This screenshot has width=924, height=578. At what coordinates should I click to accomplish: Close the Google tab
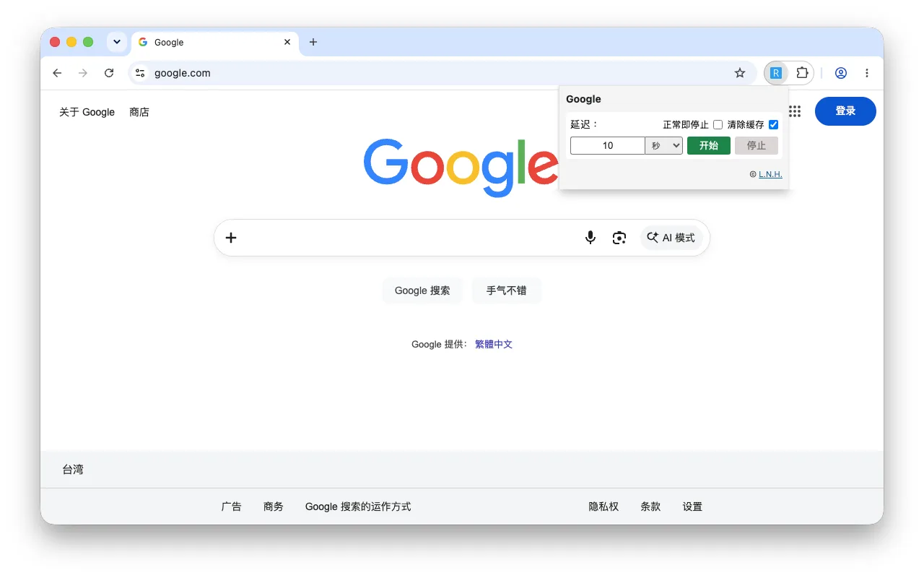[x=287, y=42]
